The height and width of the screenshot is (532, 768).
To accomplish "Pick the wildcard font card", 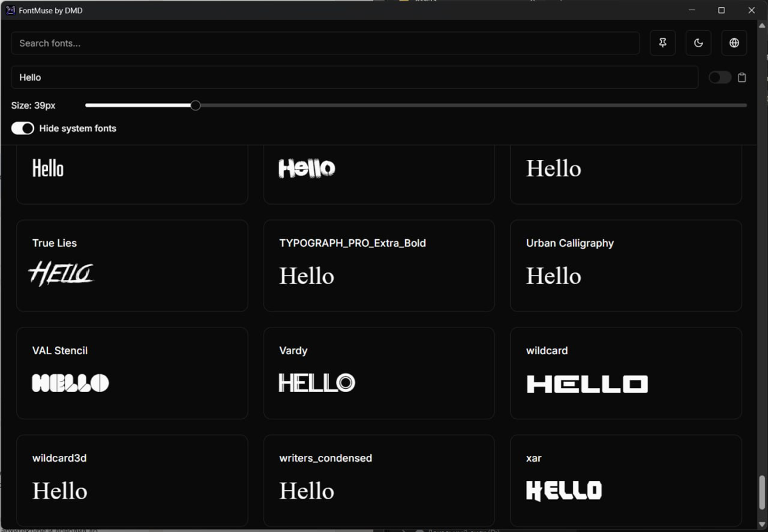I will click(625, 373).
